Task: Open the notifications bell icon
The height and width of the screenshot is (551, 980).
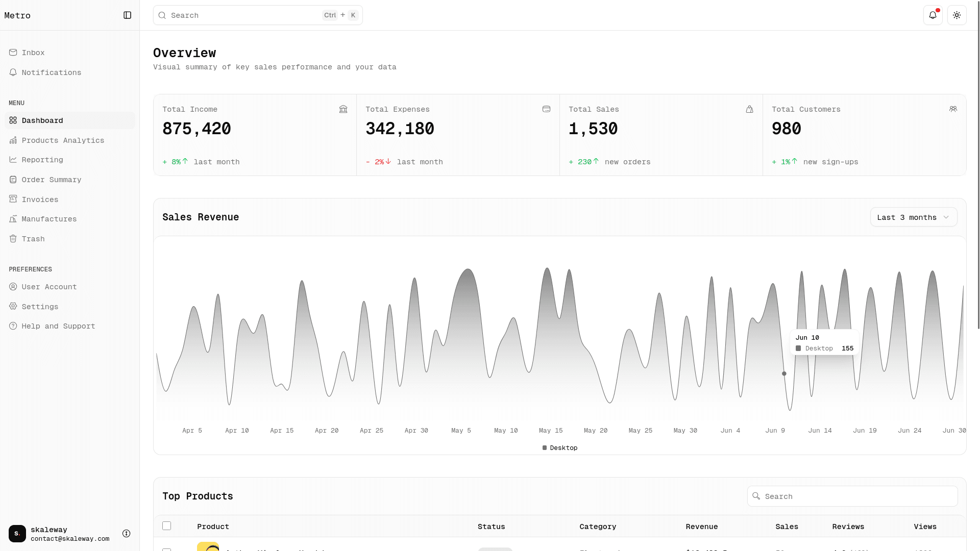Action: coord(933,15)
